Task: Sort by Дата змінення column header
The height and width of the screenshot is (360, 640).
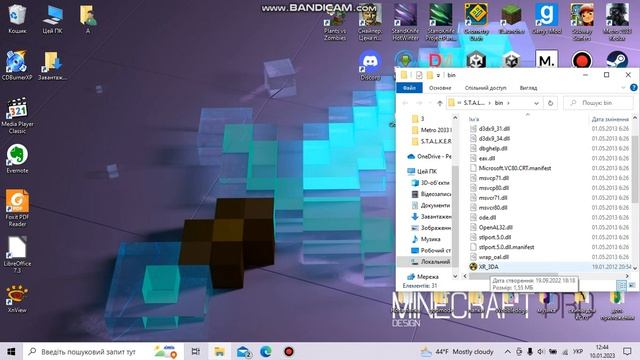Action: point(610,119)
